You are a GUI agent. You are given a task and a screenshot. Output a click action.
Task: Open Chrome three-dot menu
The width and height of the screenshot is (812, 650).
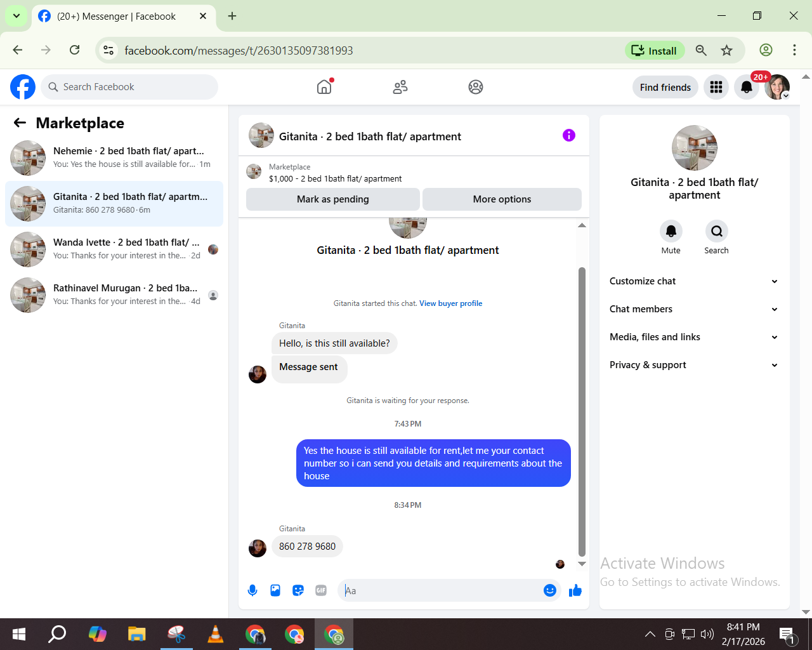794,50
